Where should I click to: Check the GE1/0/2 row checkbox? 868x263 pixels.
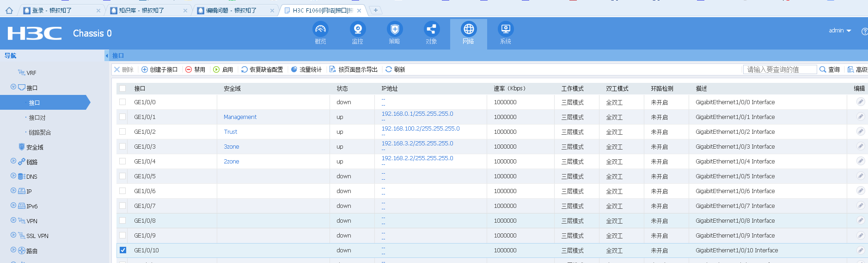(x=122, y=131)
